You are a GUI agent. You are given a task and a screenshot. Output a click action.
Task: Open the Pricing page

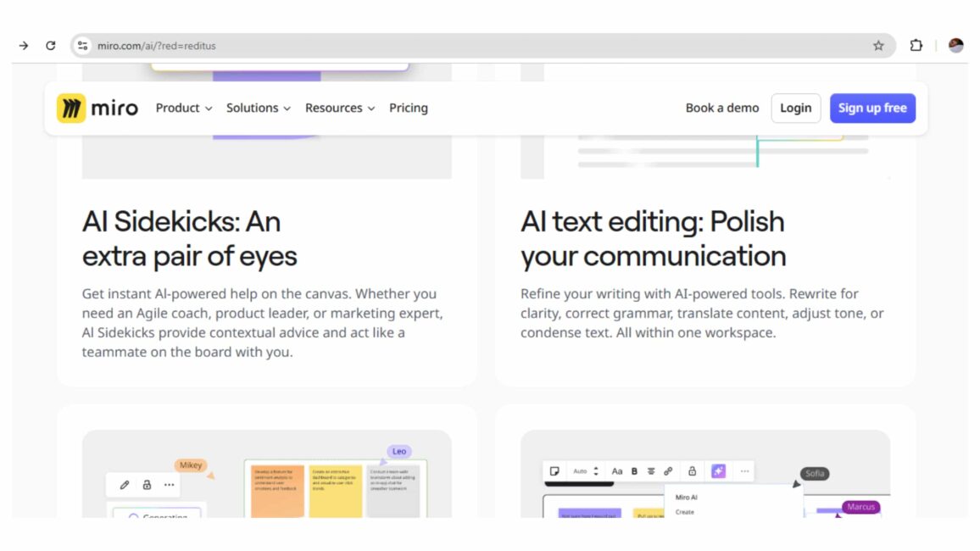[x=409, y=108]
